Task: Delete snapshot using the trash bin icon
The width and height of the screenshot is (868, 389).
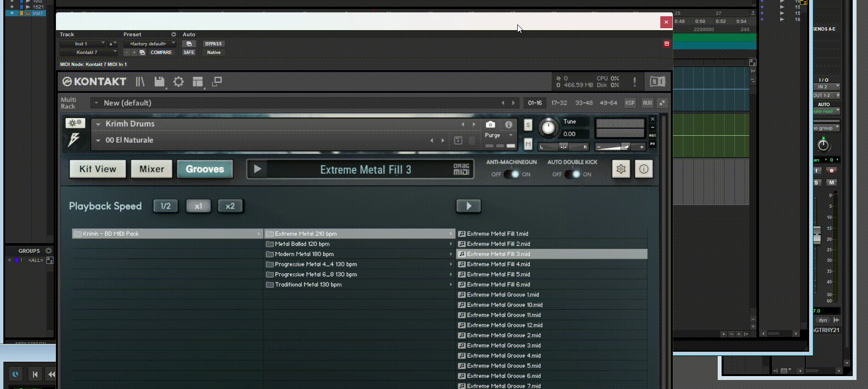Action: point(472,140)
